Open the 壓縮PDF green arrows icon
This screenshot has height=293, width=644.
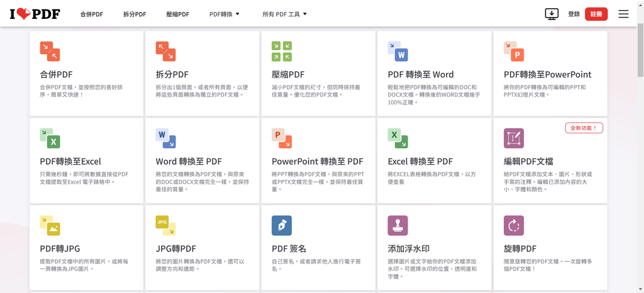click(282, 52)
